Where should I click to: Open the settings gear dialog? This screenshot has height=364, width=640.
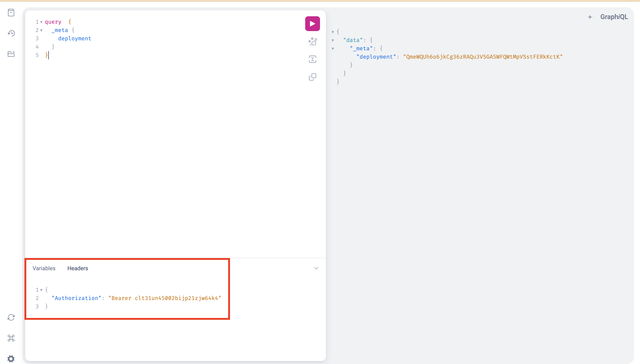tap(11, 359)
